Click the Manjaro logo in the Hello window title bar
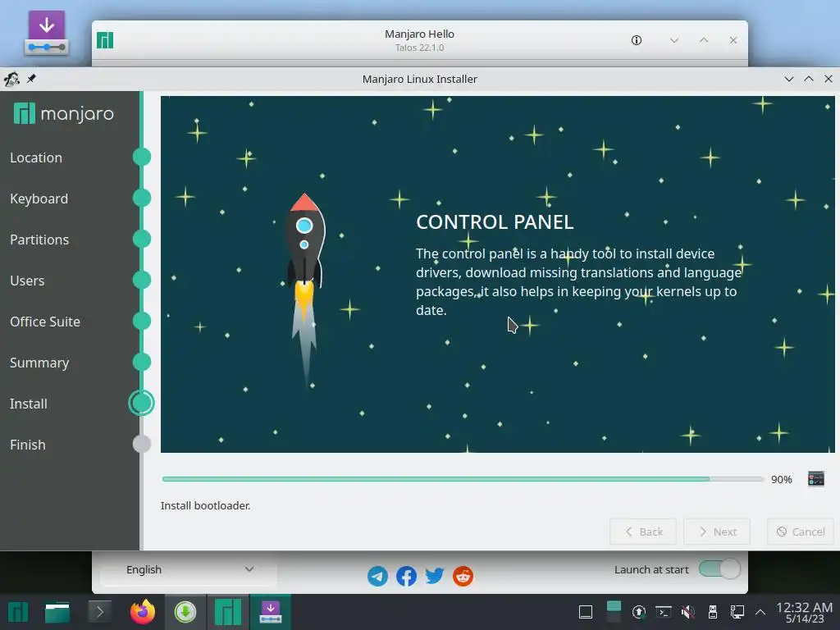 pyautogui.click(x=105, y=40)
